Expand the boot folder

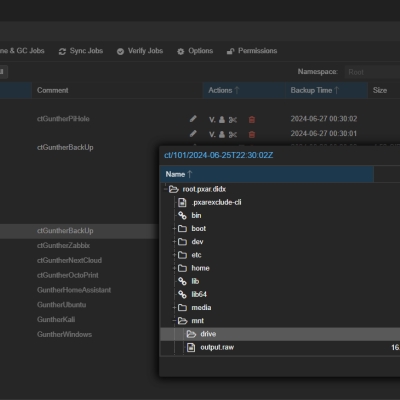174,229
